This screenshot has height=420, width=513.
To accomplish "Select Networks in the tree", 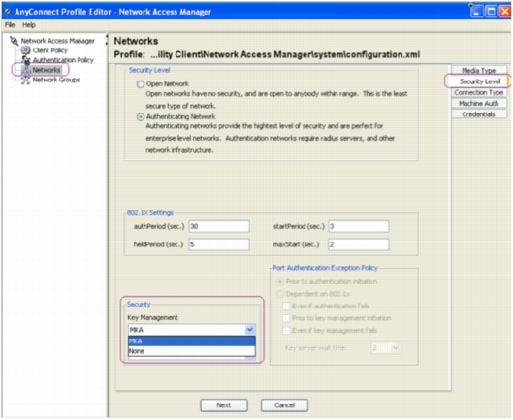I will tap(47, 70).
